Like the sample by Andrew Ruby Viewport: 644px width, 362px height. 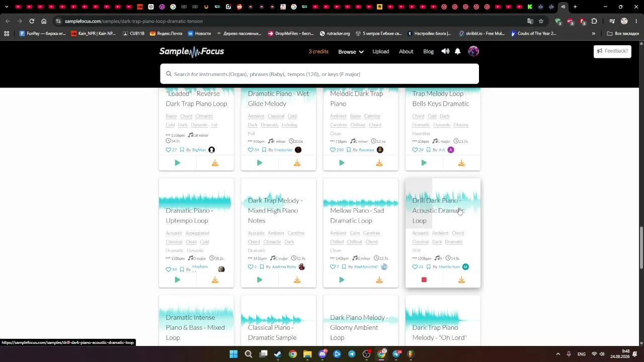251,266
